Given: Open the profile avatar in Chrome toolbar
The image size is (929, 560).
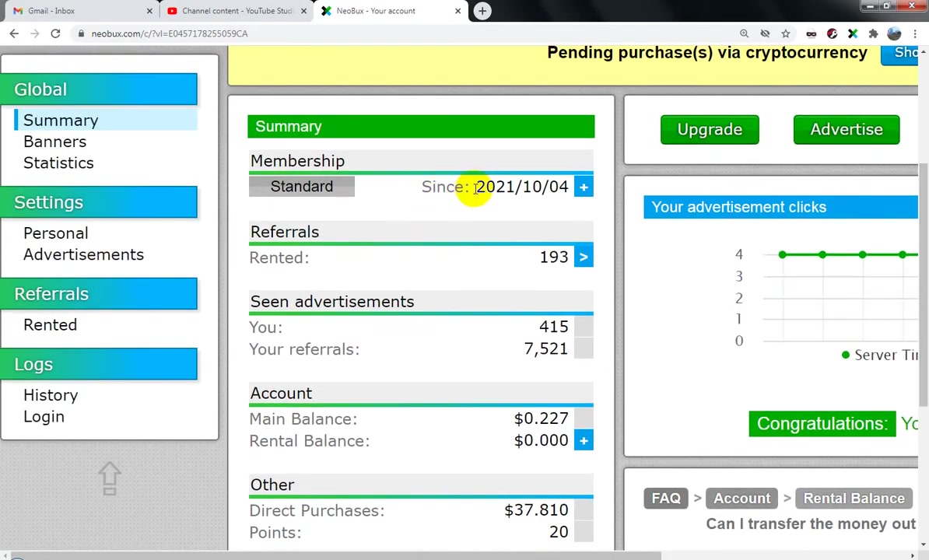Looking at the screenshot, I should coord(894,33).
